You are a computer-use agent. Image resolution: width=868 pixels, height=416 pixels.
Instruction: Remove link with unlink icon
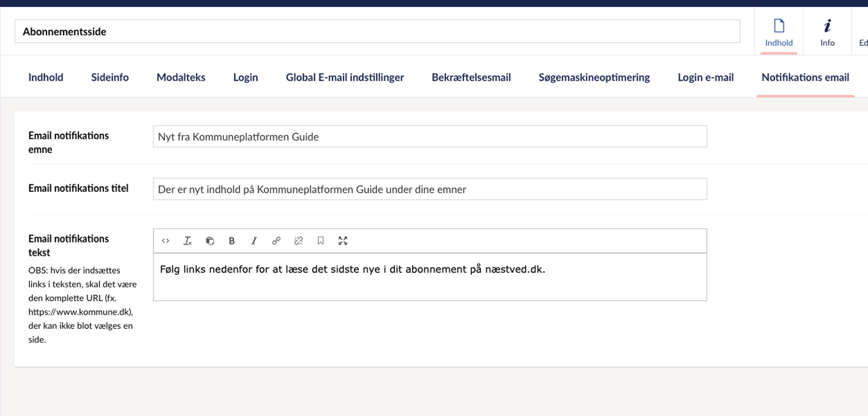(298, 241)
